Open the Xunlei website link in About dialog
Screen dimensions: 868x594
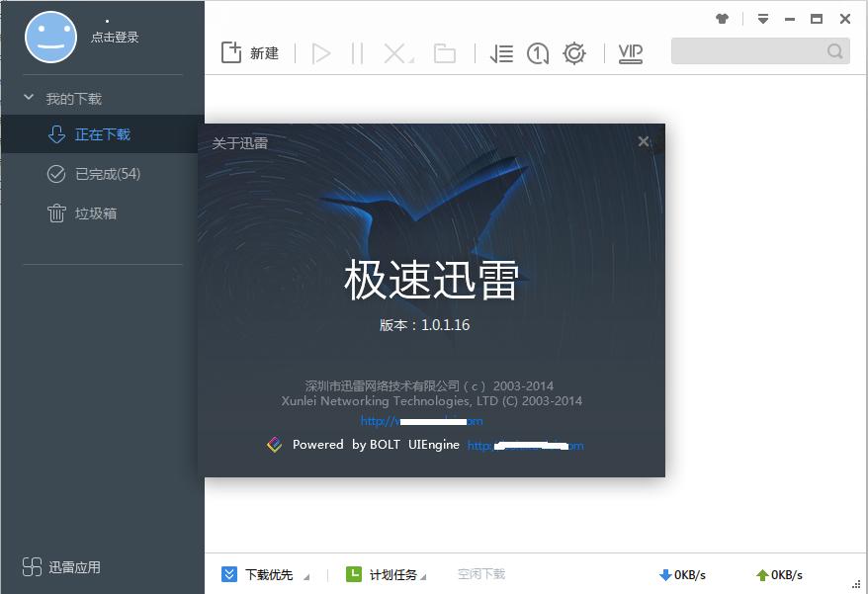420,420
